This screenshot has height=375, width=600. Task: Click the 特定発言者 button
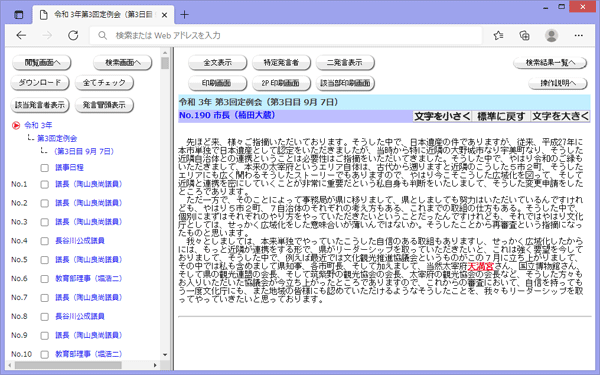click(281, 63)
